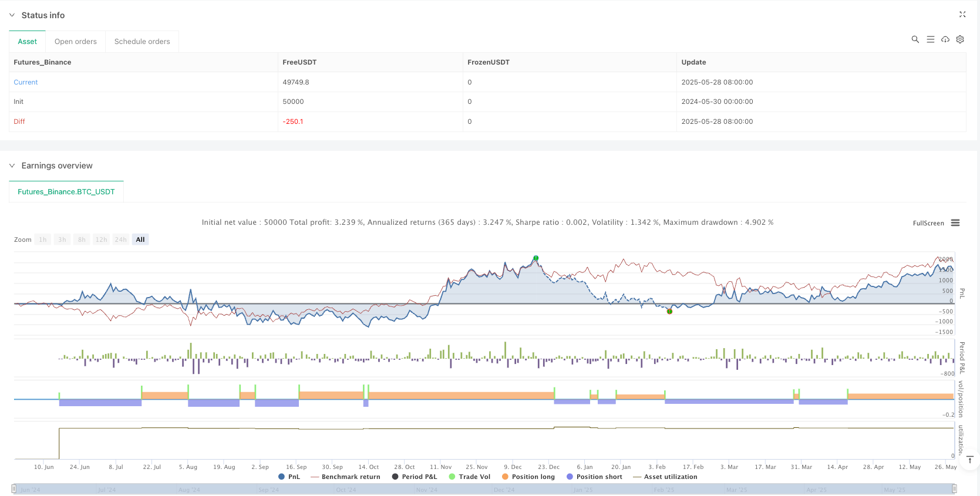Click the scroll-to-top arrow icon
The height and width of the screenshot is (496, 980).
970,460
